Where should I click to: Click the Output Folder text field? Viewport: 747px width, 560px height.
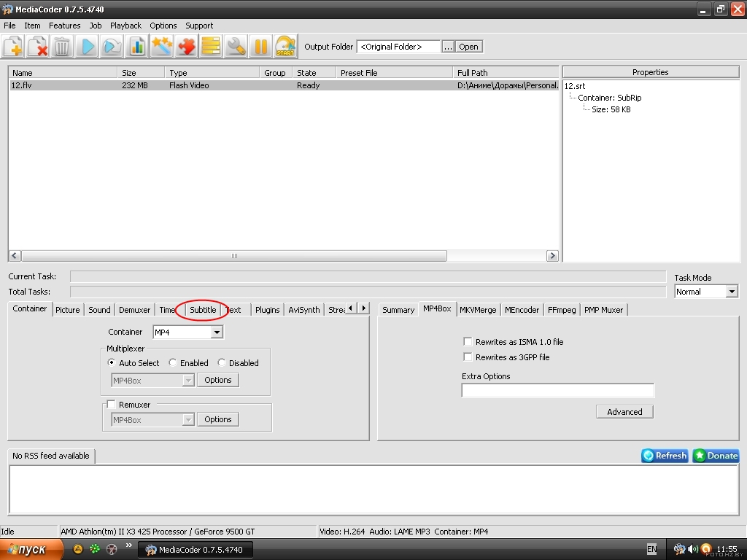[x=398, y=47]
